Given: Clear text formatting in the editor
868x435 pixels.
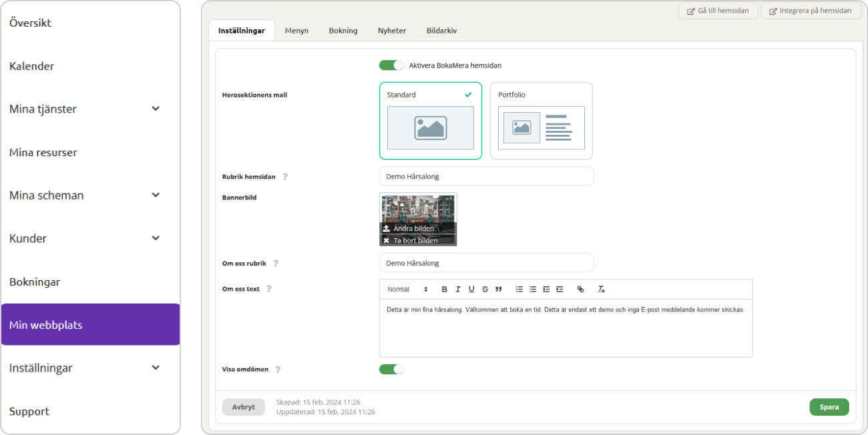Looking at the screenshot, I should coord(601,290).
